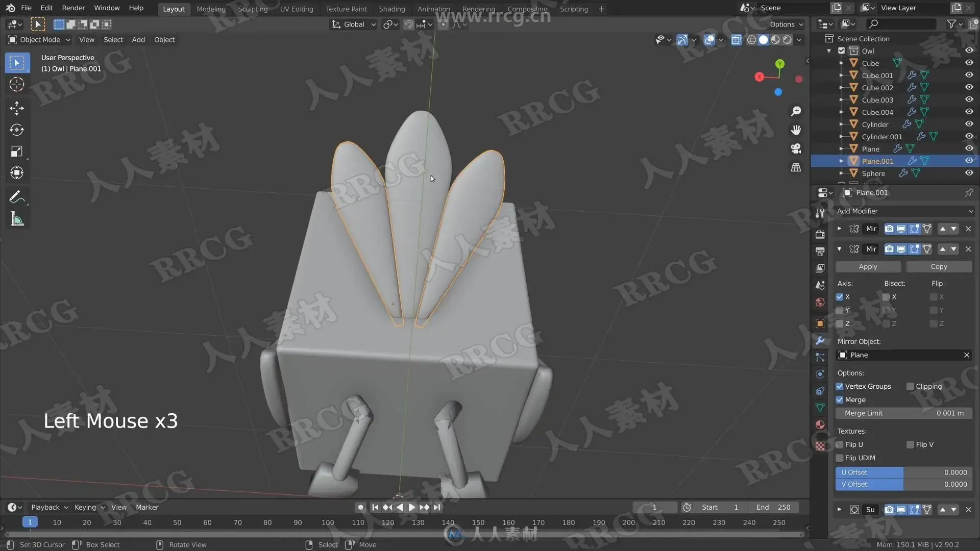
Task: Open the Object Mode dropdown
Action: [40, 40]
